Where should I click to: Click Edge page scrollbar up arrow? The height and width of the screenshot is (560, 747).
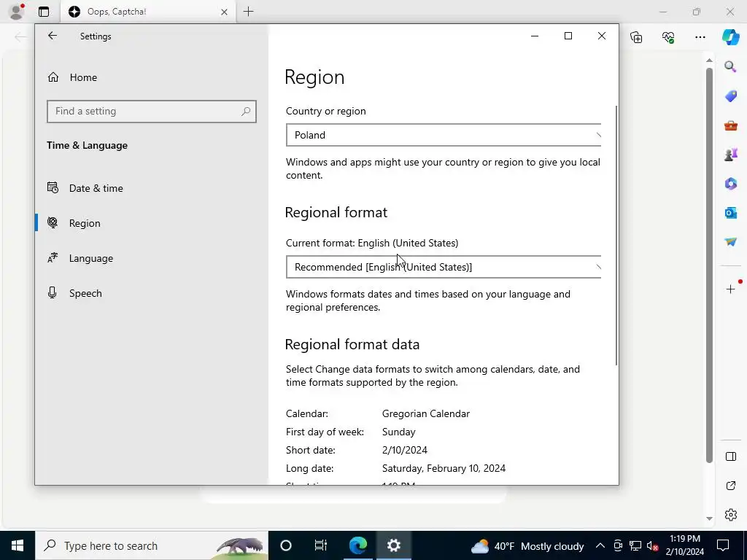point(709,61)
